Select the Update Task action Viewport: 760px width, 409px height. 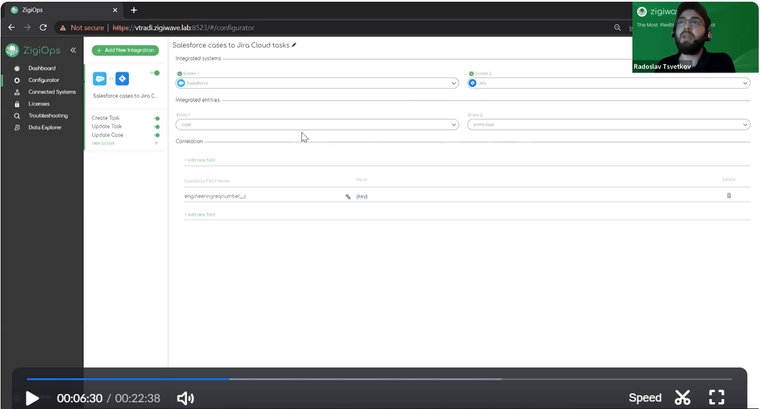click(x=107, y=126)
